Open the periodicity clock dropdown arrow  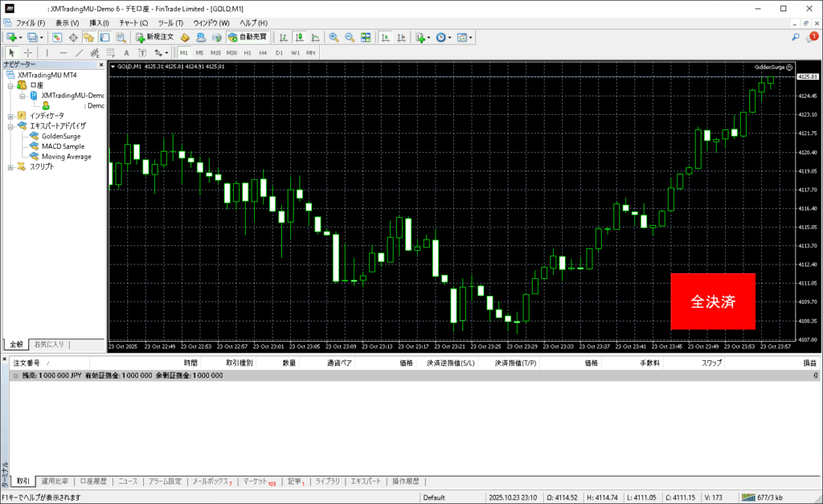point(452,37)
